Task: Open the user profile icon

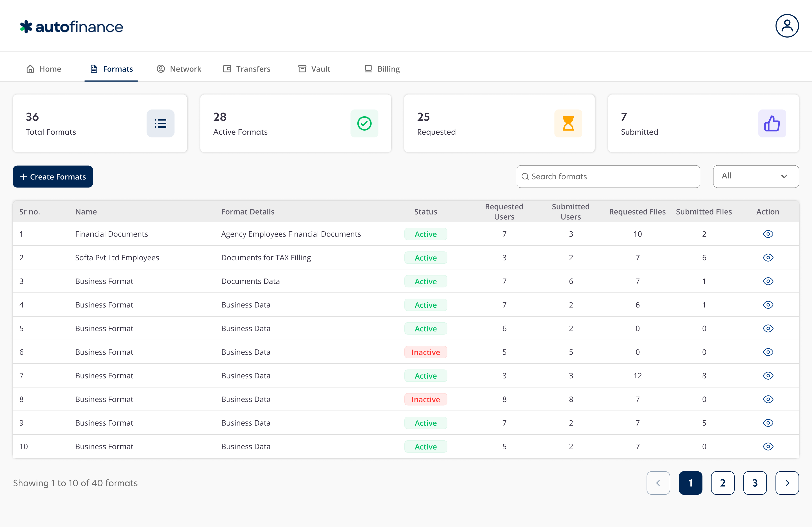Action: coord(787,26)
